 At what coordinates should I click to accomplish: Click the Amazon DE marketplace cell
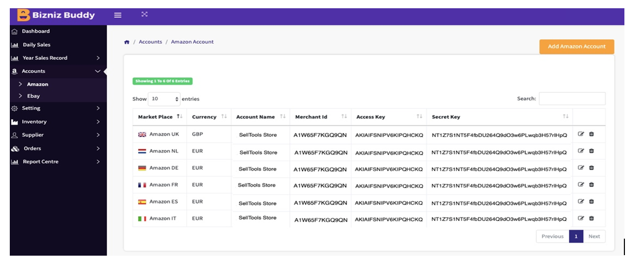pyautogui.click(x=159, y=168)
